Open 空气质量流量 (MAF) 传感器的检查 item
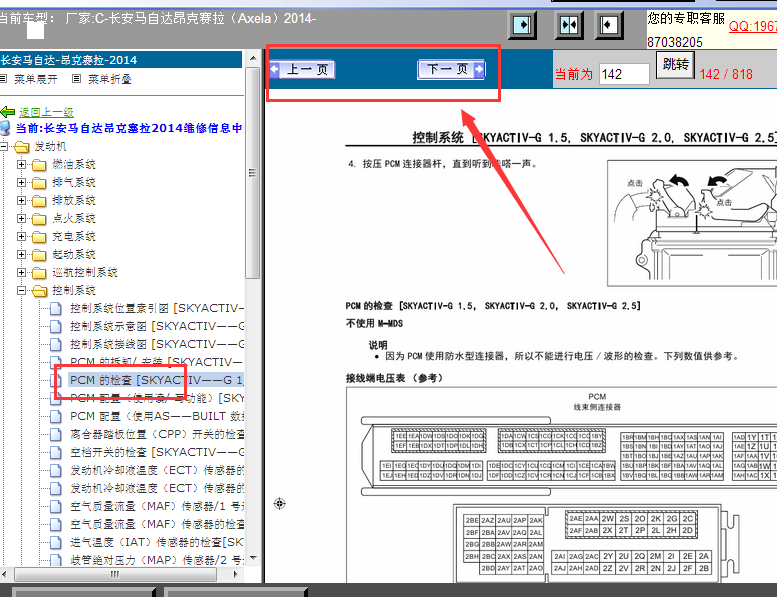The height and width of the screenshot is (597, 777). pos(157,524)
